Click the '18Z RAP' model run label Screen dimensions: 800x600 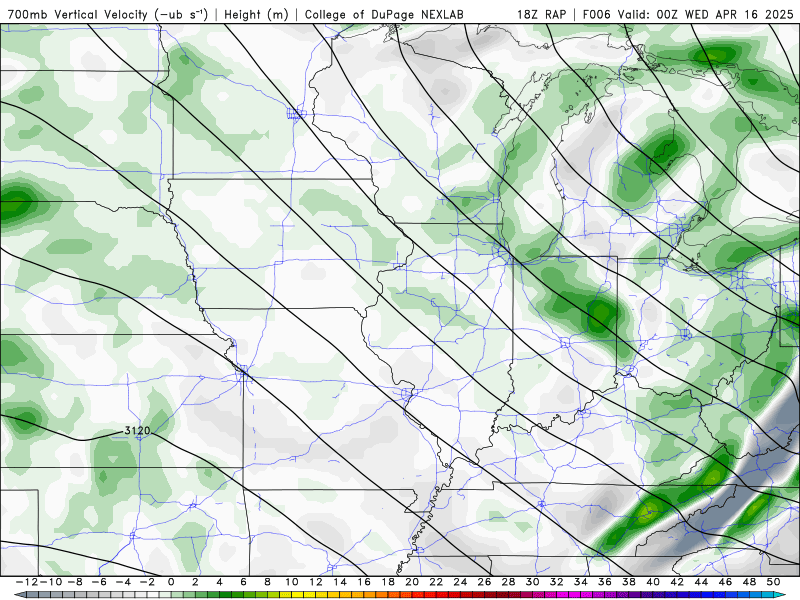[541, 14]
